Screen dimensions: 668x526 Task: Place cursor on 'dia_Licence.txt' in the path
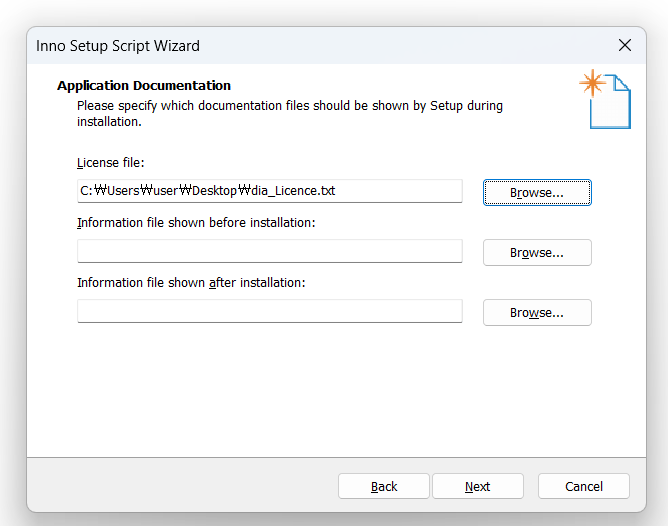tap(293, 191)
